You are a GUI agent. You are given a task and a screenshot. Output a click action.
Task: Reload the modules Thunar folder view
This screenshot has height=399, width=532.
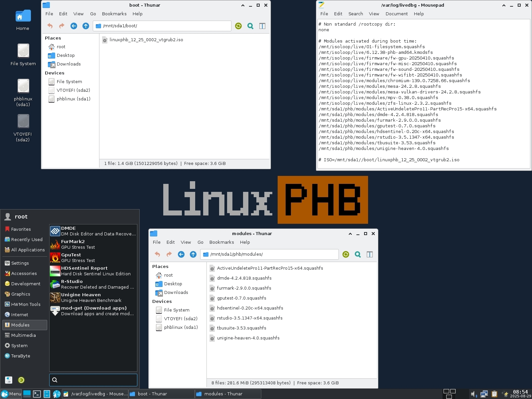(346, 254)
